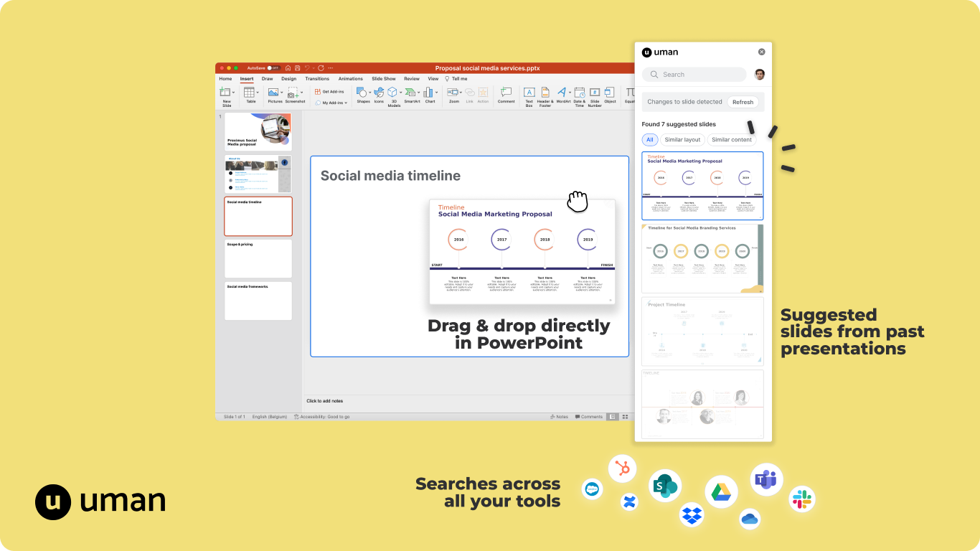This screenshot has width=980, height=551.
Task: Expand the My Add-ins dropdown
Action: click(346, 103)
